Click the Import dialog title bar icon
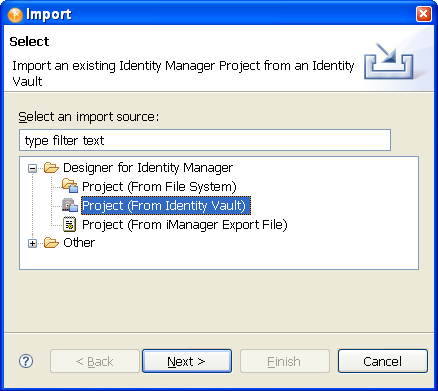This screenshot has width=438, height=391. tap(15, 15)
